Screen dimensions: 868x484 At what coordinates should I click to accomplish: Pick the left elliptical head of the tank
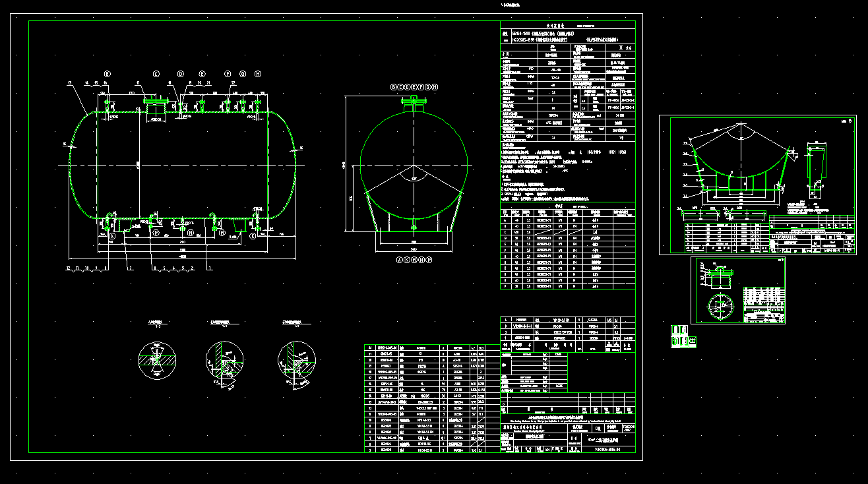coord(83,164)
